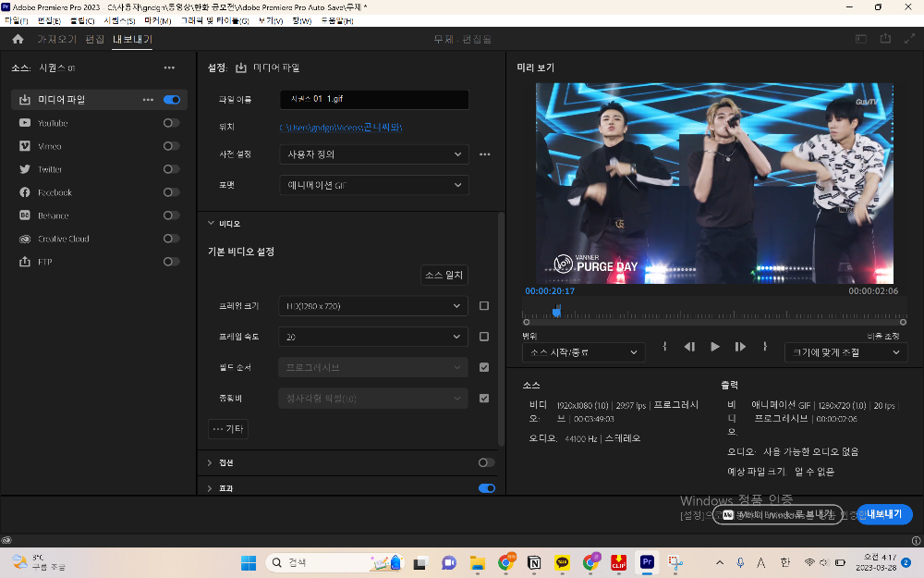The width and height of the screenshot is (924, 578).
Task: Move the preview timeline playhead
Action: click(556, 312)
